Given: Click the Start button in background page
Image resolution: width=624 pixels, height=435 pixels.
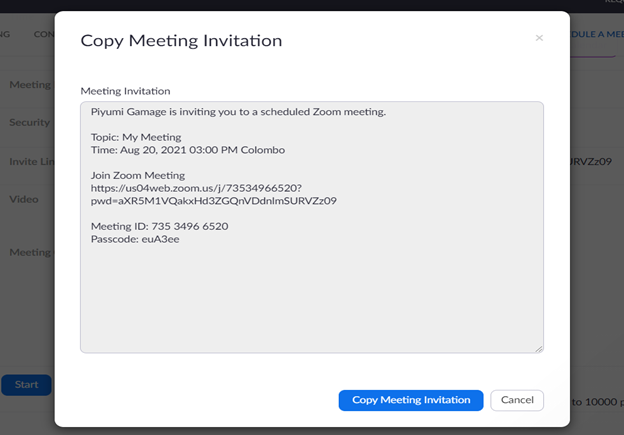Looking at the screenshot, I should pos(26,384).
